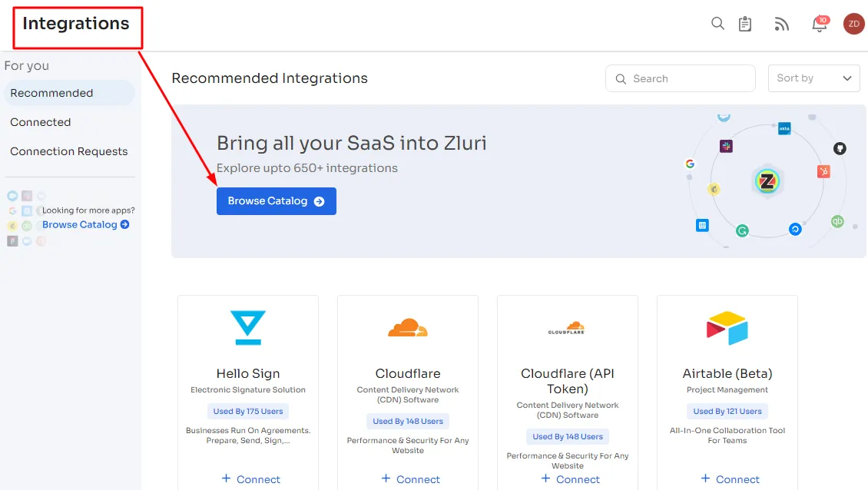Open the ZD user avatar menu

tap(853, 24)
